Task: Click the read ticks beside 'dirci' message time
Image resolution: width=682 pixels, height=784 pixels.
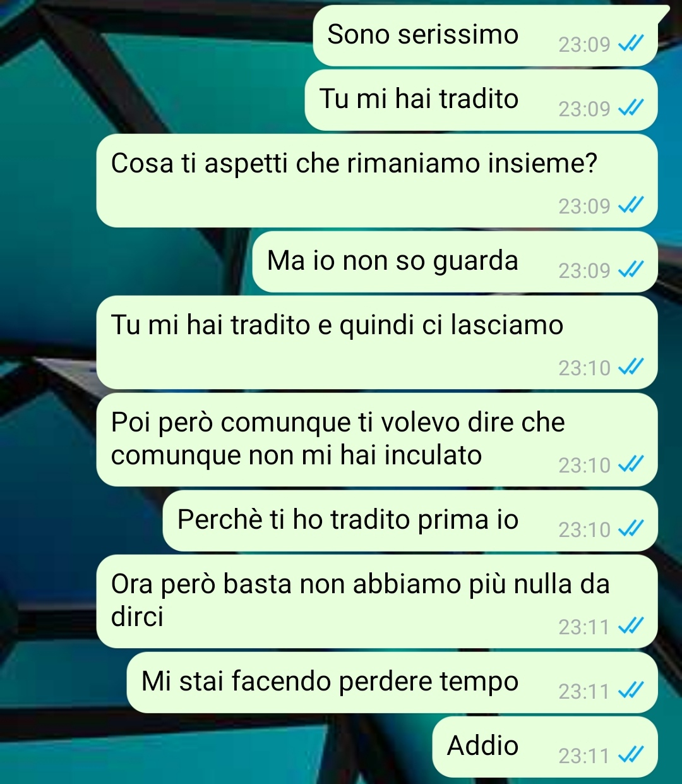Action: [x=630, y=626]
